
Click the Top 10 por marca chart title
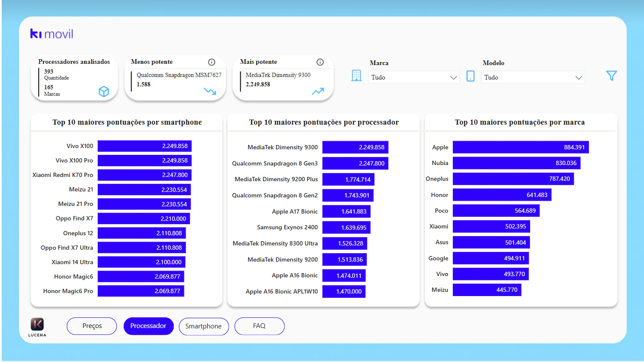click(x=520, y=123)
